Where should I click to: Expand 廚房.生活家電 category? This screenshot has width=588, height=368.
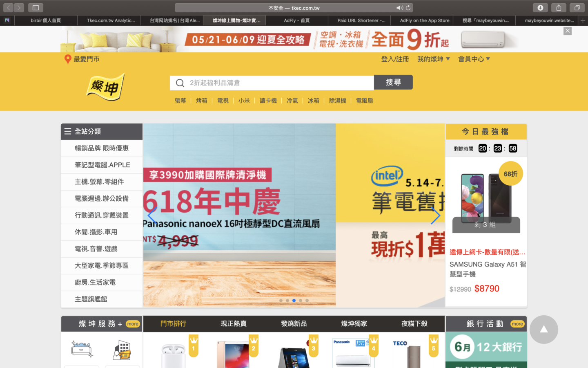(102, 283)
